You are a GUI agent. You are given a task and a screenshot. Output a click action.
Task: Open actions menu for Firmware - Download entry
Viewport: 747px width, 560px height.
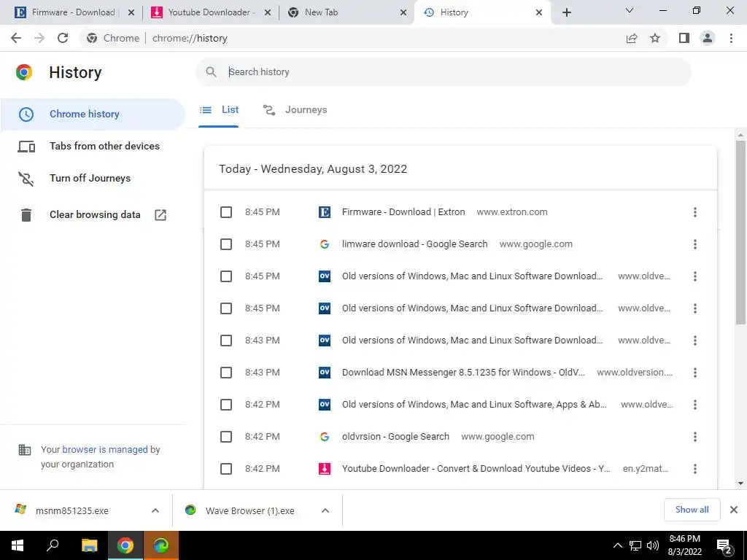(x=695, y=212)
